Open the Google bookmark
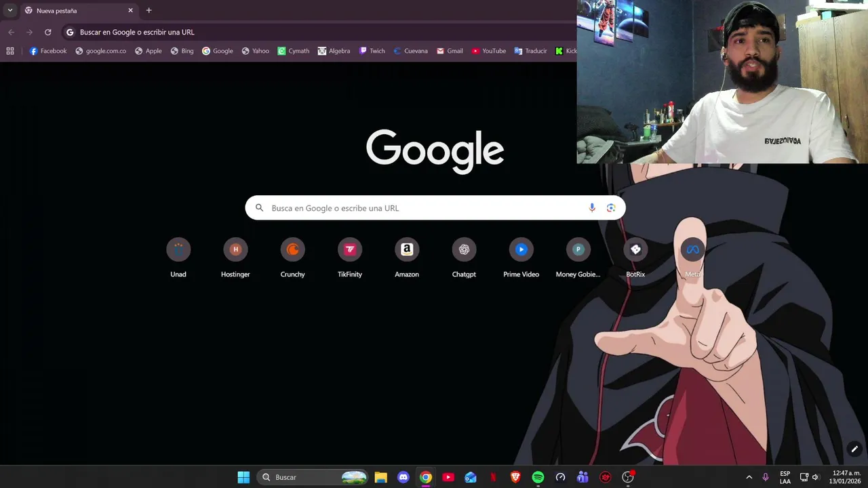This screenshot has height=488, width=868. [x=217, y=51]
